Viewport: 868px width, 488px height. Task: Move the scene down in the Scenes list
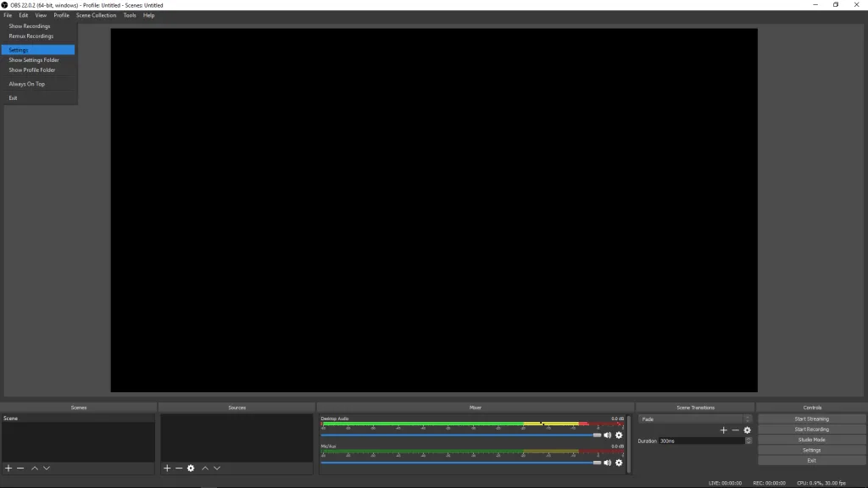(47, 469)
